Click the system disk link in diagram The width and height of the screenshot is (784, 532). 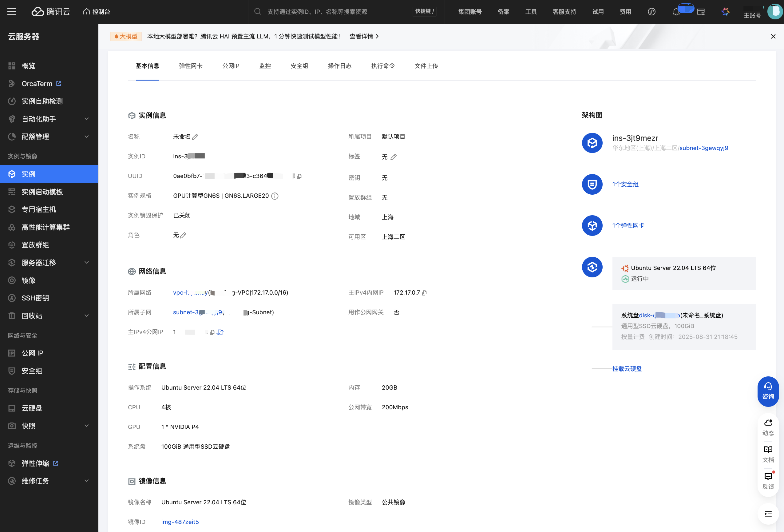point(659,315)
